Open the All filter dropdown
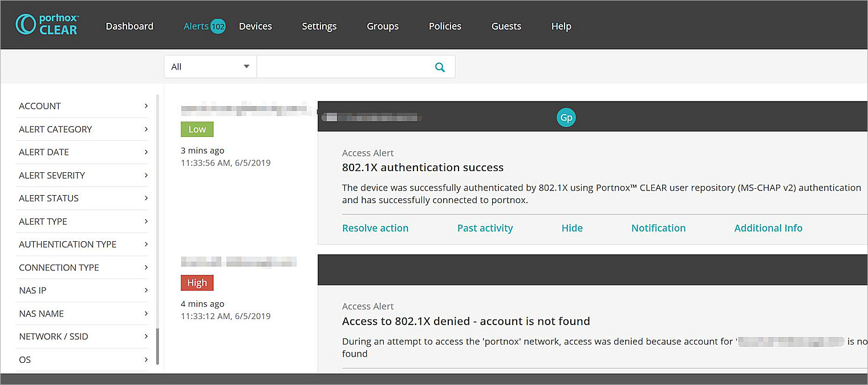This screenshot has height=385, width=868. [x=210, y=66]
